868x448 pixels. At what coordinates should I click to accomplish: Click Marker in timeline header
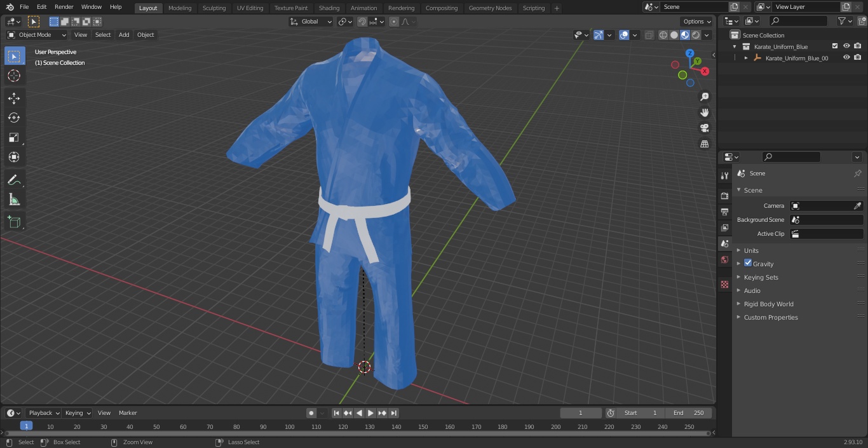[128, 413]
